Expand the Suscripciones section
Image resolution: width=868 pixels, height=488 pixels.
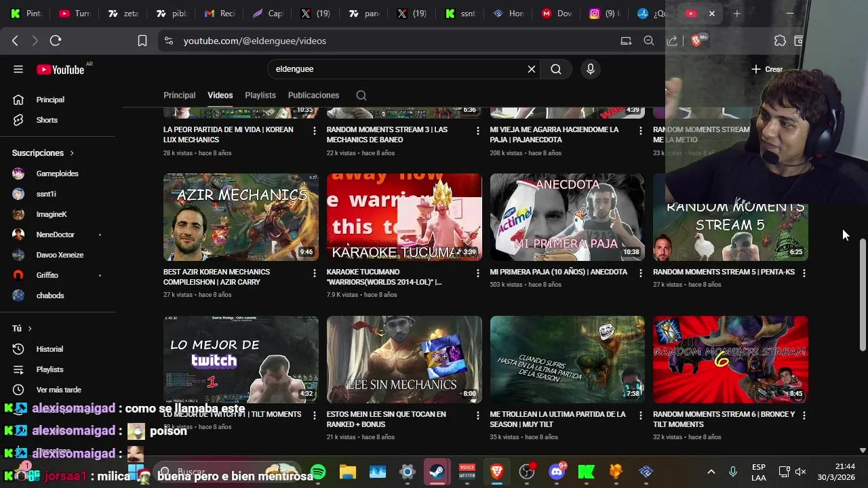pos(43,153)
